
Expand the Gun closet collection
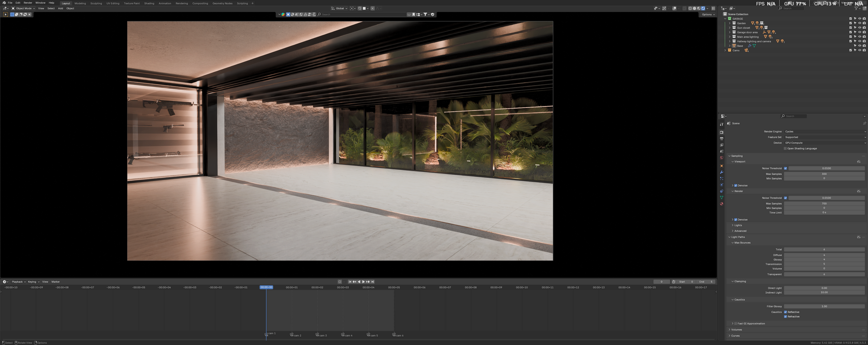[x=730, y=28]
